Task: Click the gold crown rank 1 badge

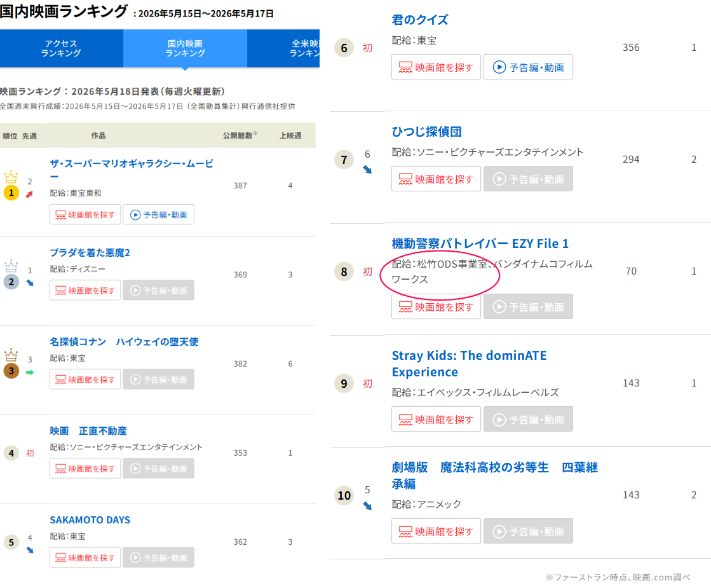Action: coord(11,186)
